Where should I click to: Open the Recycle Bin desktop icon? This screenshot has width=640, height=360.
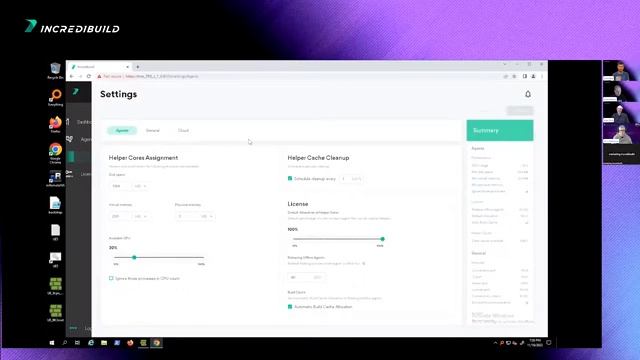[x=55, y=71]
